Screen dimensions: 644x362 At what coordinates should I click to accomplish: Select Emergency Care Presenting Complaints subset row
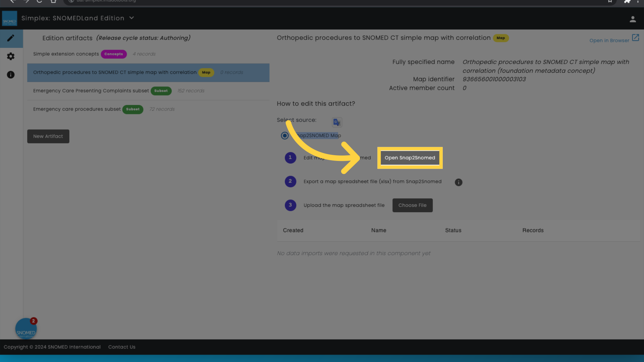pyautogui.click(x=148, y=91)
